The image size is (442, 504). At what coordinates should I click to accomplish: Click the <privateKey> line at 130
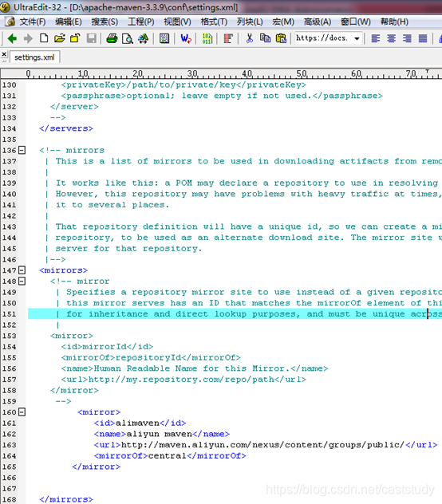click(x=184, y=85)
